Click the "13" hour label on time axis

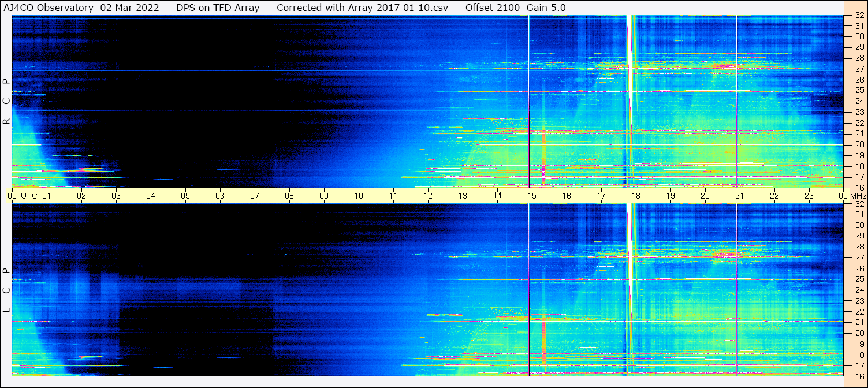pyautogui.click(x=463, y=196)
